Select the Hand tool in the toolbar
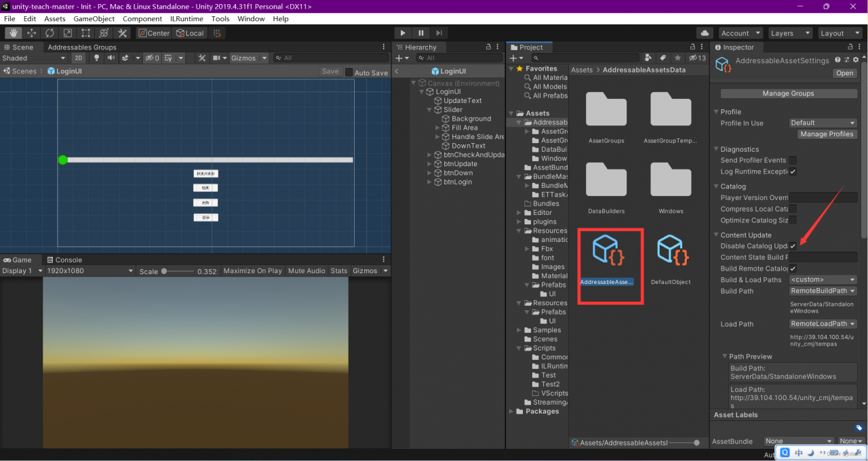The height and width of the screenshot is (461, 868). coord(14,33)
